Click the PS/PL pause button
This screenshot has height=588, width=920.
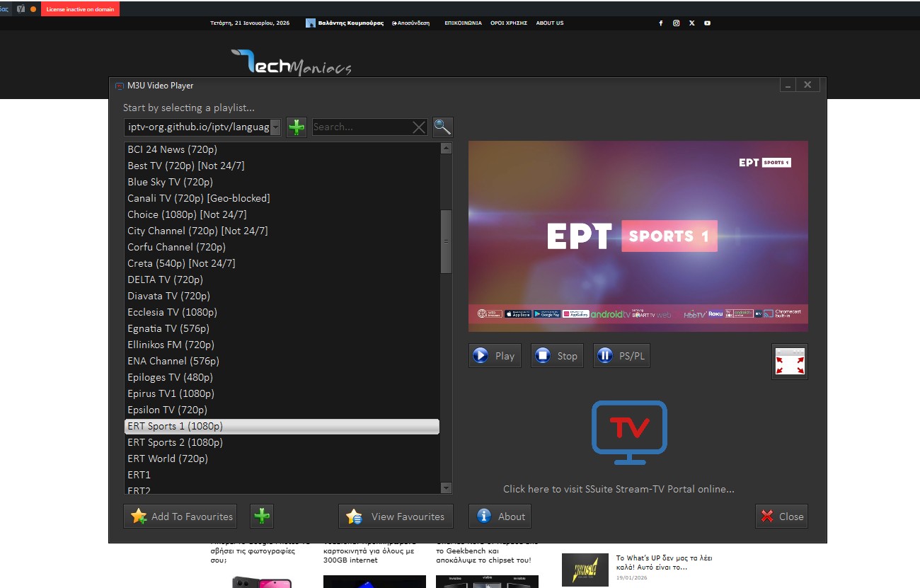click(621, 356)
